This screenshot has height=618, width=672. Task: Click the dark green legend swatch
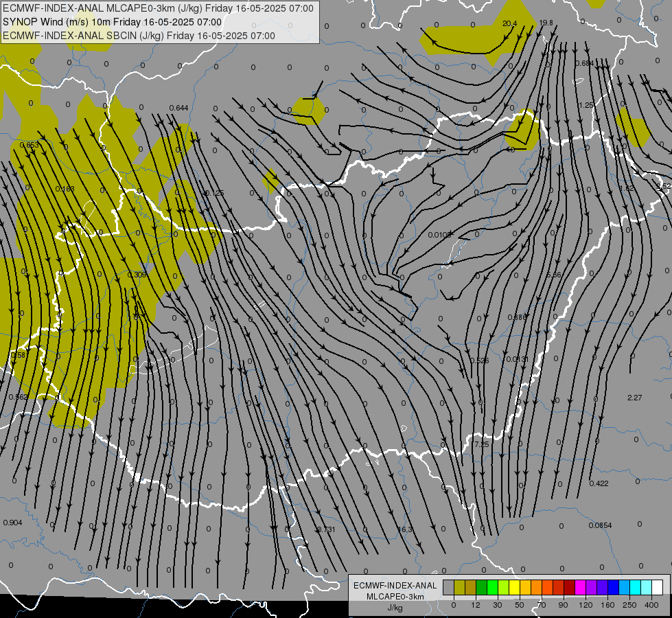(482, 587)
